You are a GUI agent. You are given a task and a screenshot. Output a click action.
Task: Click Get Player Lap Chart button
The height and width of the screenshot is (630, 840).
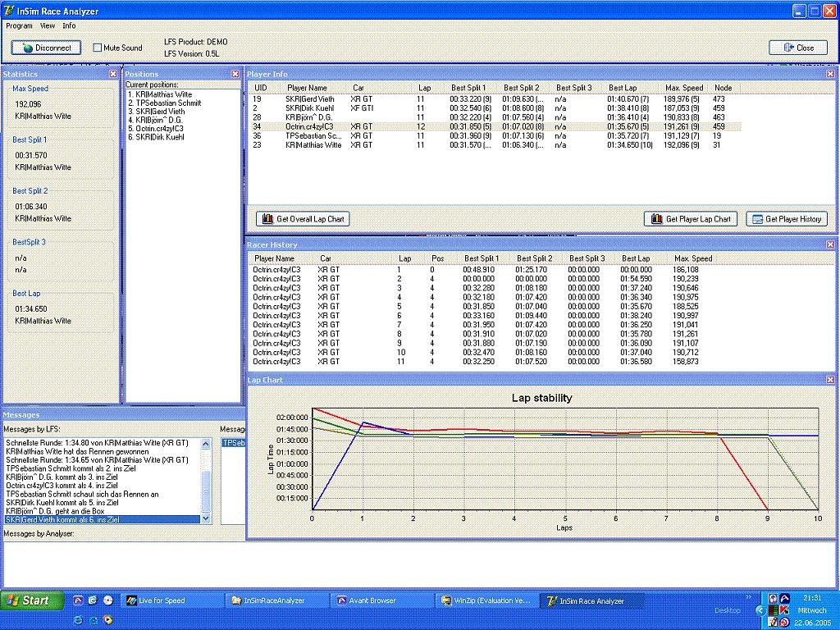point(691,218)
